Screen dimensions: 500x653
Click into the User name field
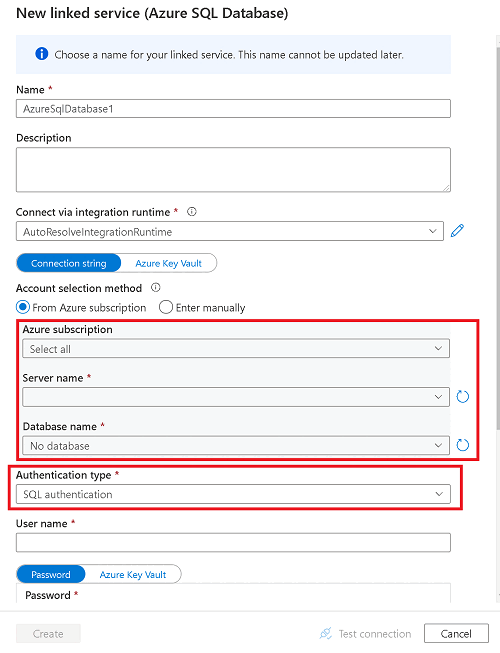[x=233, y=543]
